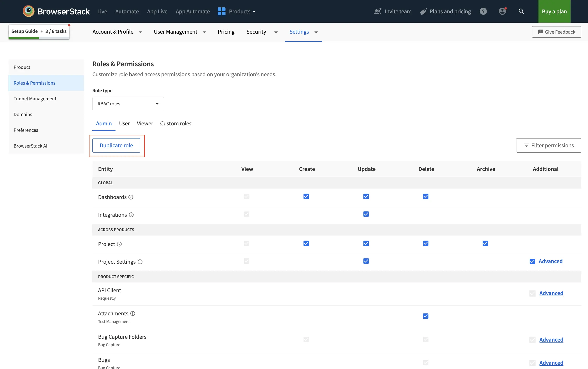The width and height of the screenshot is (588, 369).
Task: Open the user profile avatar
Action: pyautogui.click(x=502, y=11)
